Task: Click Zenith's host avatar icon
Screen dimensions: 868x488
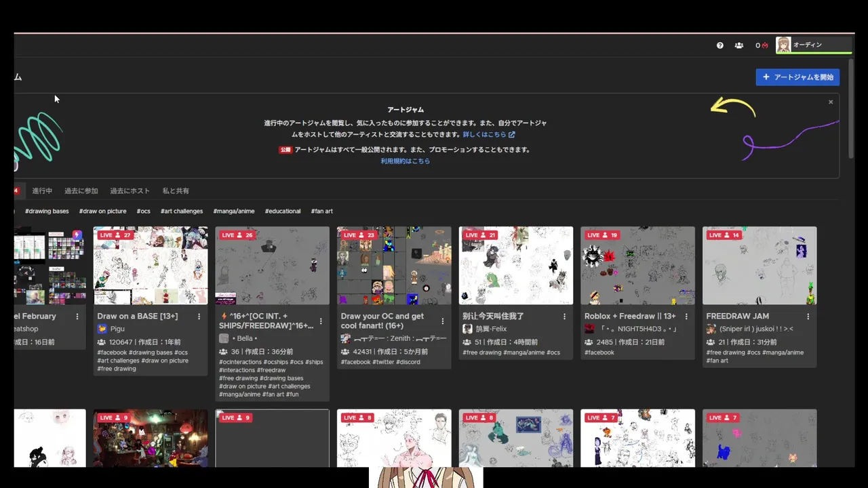Action: [x=346, y=338]
